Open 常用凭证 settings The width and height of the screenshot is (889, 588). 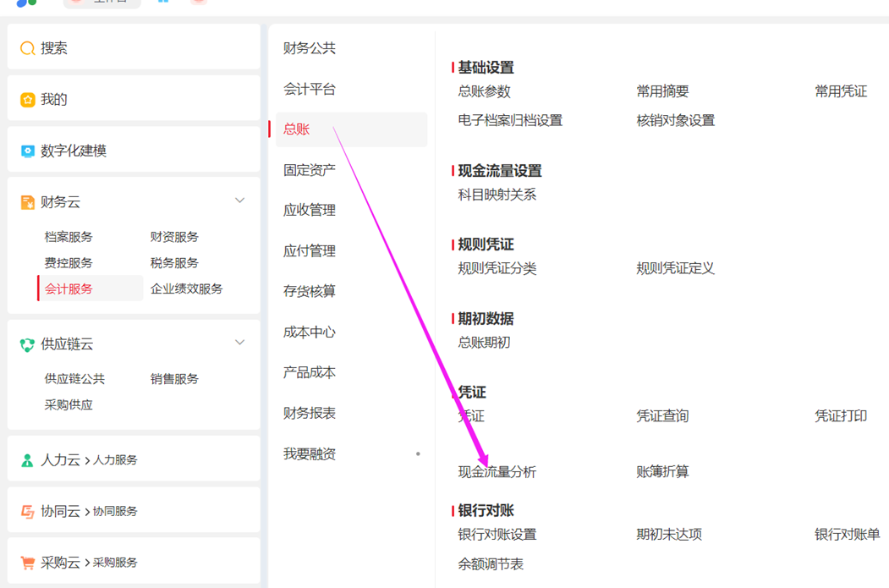click(841, 91)
